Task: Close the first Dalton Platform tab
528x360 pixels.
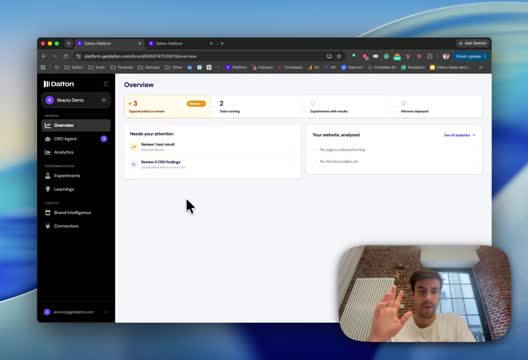Action: coord(140,43)
